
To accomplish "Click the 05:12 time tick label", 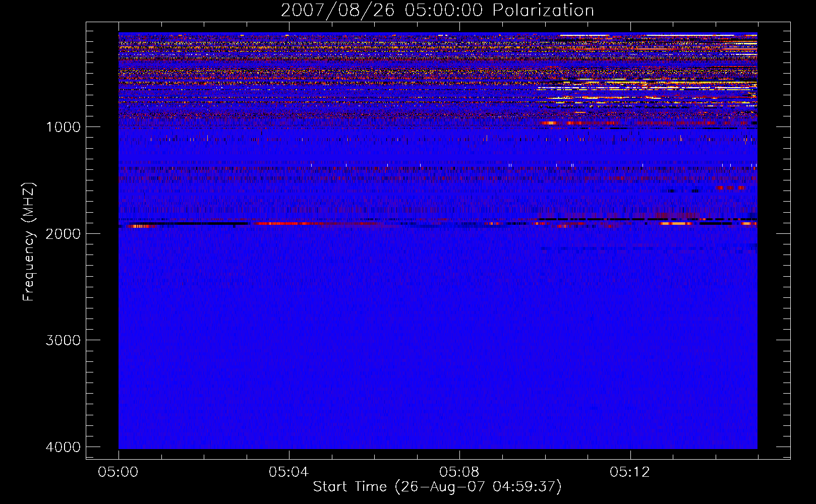I will (630, 472).
